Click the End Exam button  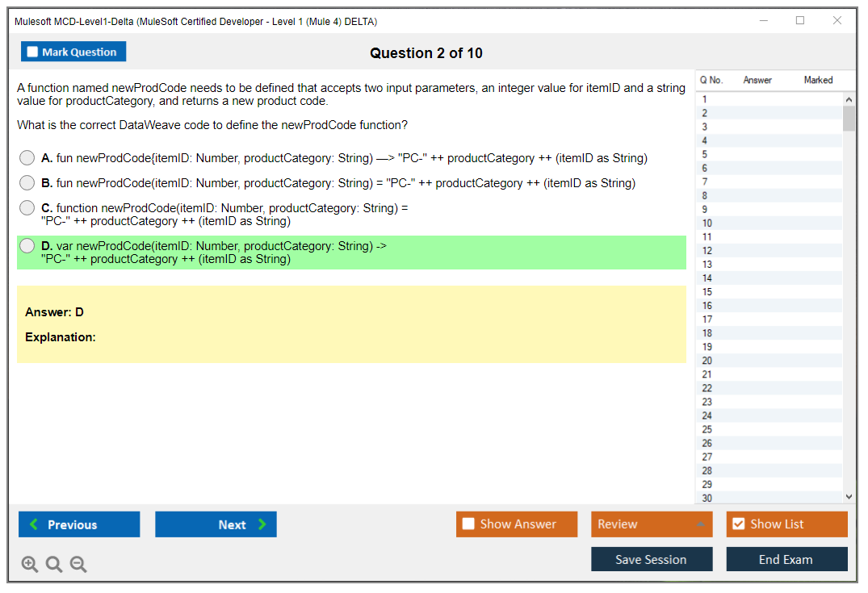tap(786, 559)
